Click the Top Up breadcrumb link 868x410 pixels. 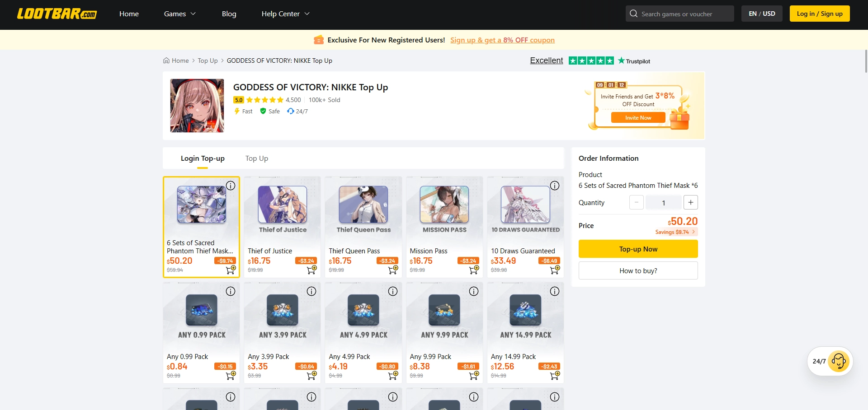208,61
